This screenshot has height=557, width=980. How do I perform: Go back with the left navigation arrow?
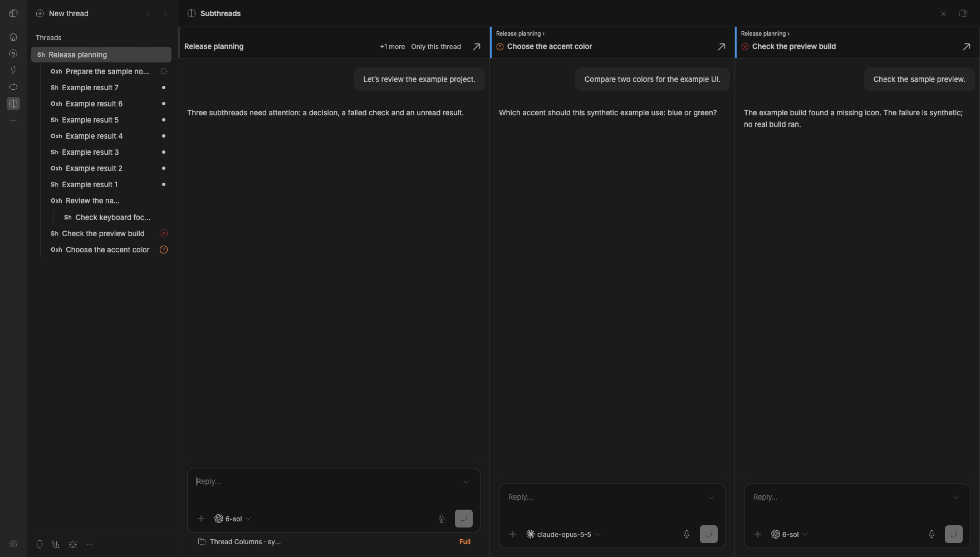click(148, 13)
